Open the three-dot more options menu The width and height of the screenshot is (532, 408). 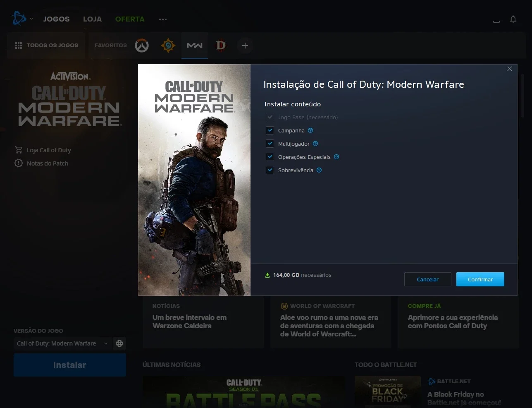click(163, 19)
